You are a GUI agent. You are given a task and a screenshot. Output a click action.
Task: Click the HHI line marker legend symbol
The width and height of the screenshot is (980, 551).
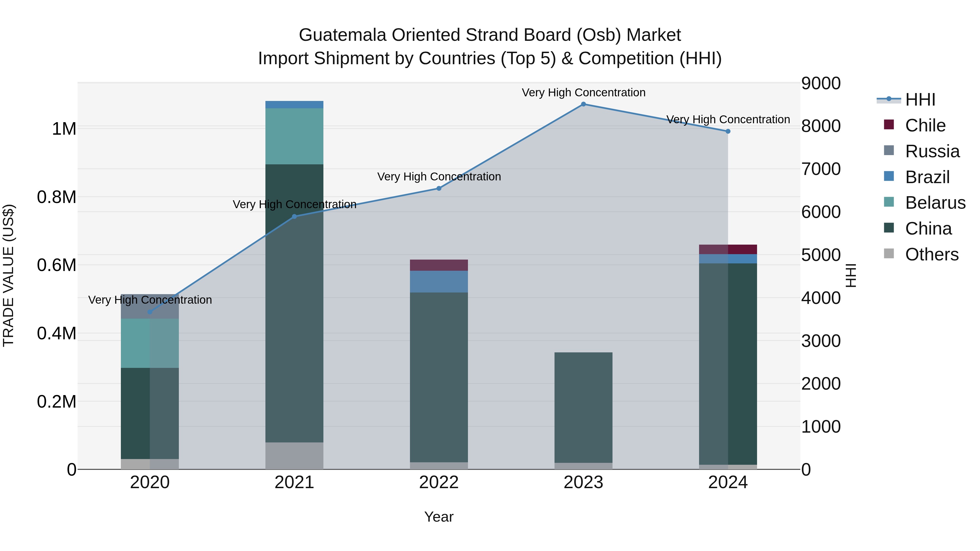(889, 99)
